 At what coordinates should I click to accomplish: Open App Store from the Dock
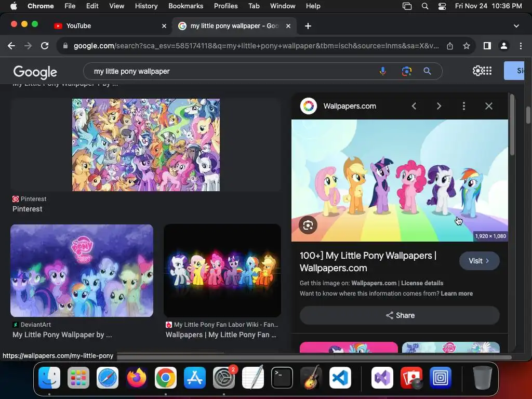coord(195,378)
